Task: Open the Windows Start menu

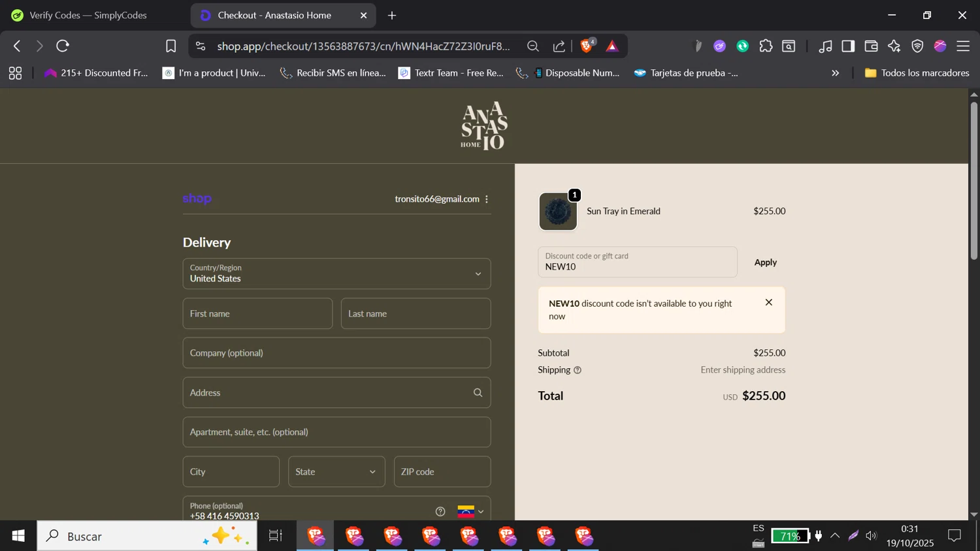Action: (18, 536)
